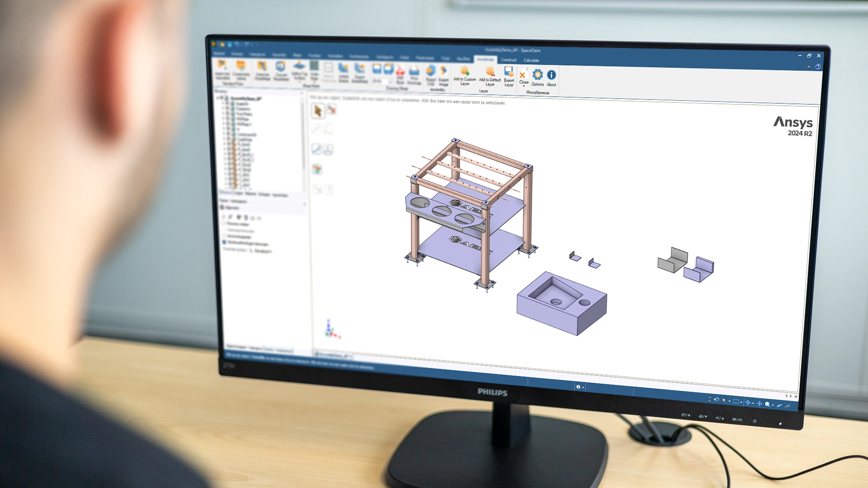Expand the arrow beside status info icon
The height and width of the screenshot is (488, 868).
click(x=583, y=387)
